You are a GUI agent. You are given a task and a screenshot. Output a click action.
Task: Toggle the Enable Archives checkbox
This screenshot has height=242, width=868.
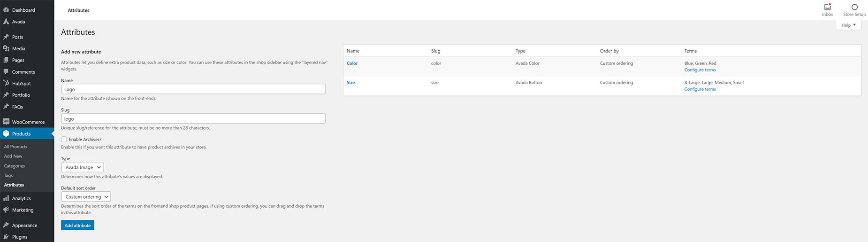tap(64, 139)
